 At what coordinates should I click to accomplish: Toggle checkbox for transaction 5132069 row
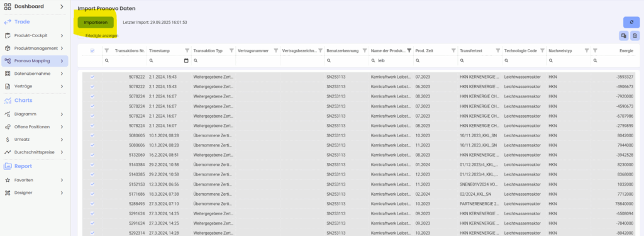(92, 155)
